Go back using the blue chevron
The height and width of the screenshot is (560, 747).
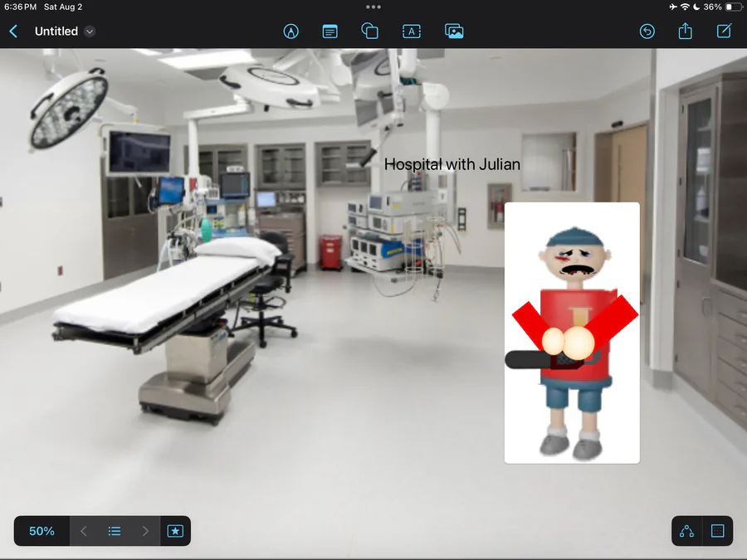point(13,32)
